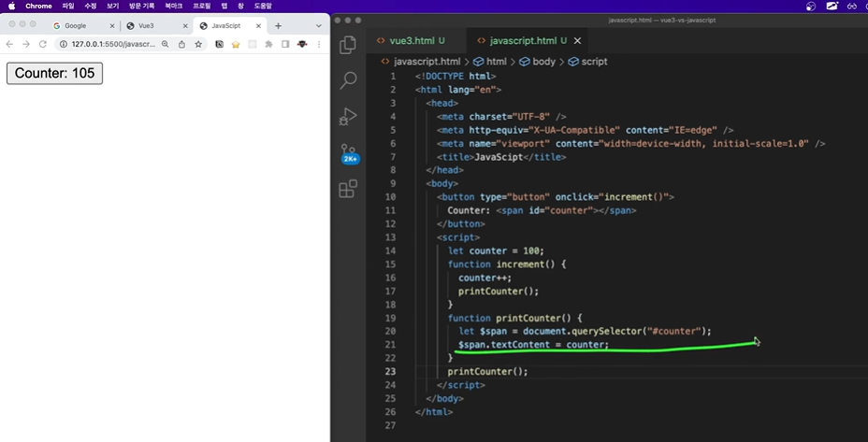
Task: Open the 프로필 menu
Action: [x=201, y=7]
